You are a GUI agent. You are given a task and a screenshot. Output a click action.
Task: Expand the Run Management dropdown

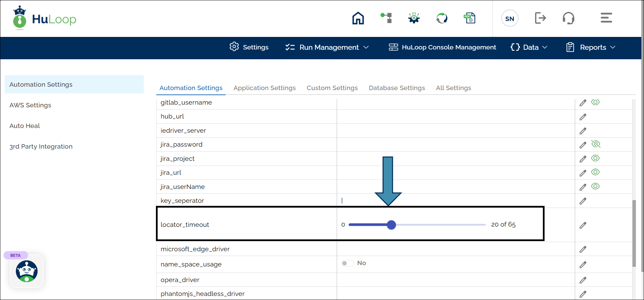pos(327,47)
